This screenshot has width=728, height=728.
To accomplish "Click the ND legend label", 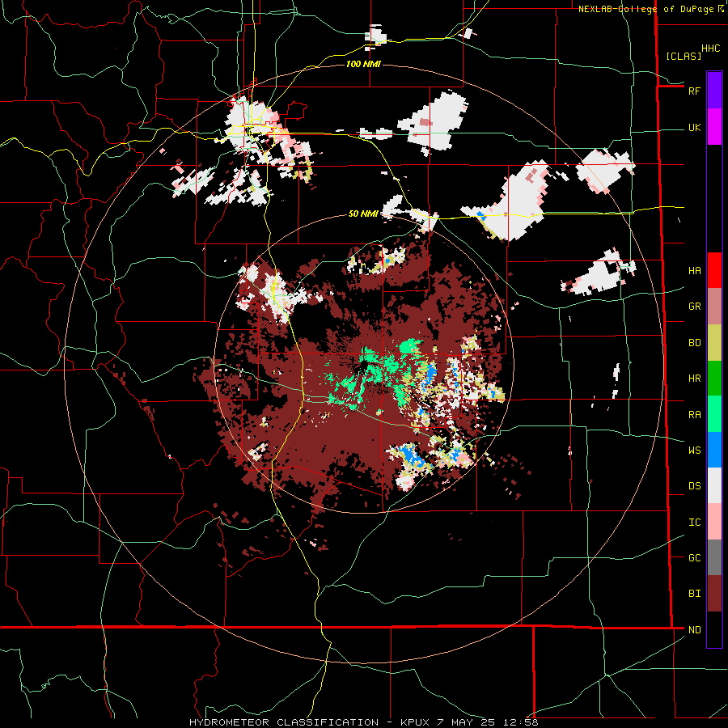I will (x=694, y=630).
